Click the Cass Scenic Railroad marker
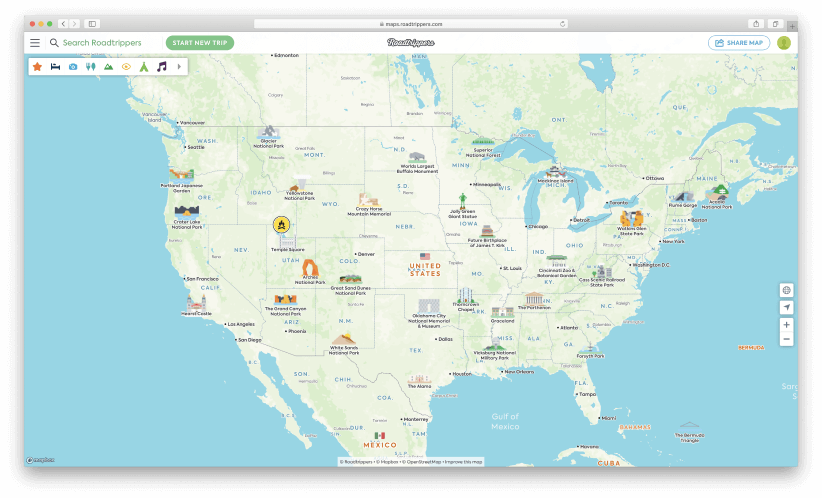 (x=602, y=272)
